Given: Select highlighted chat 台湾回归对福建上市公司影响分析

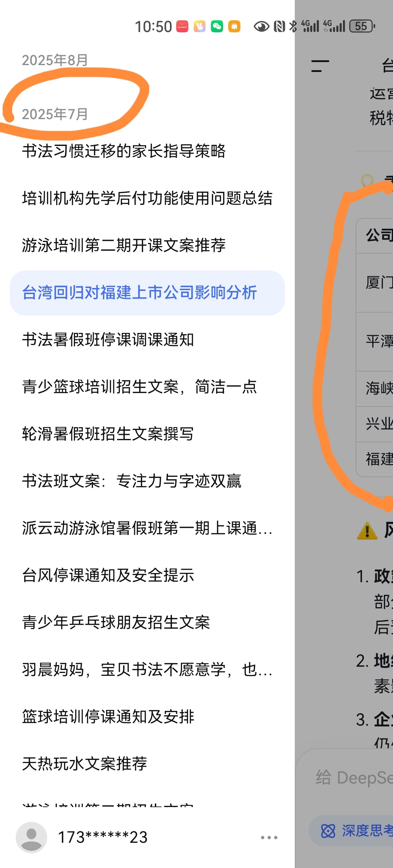Looking at the screenshot, I should [x=147, y=293].
